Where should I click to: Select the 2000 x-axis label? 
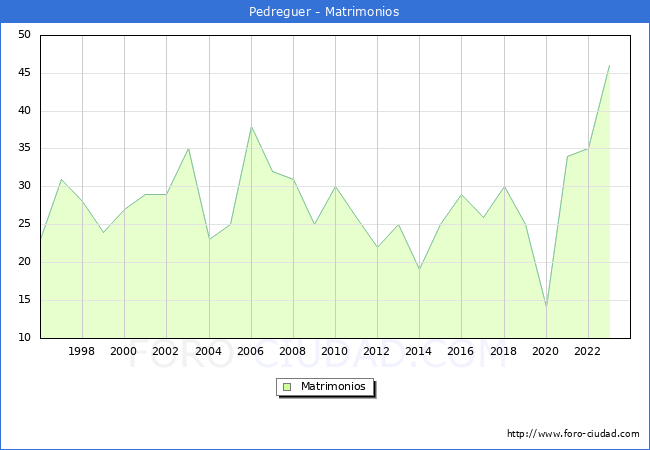(124, 351)
